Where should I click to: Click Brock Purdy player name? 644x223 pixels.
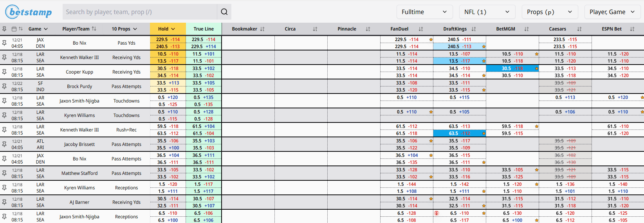coord(79,86)
